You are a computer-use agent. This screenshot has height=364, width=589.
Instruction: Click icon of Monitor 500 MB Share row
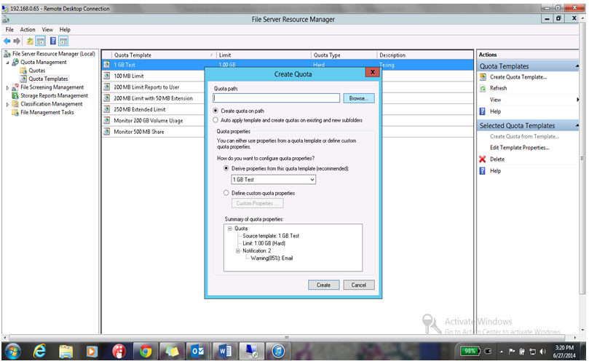(x=107, y=132)
